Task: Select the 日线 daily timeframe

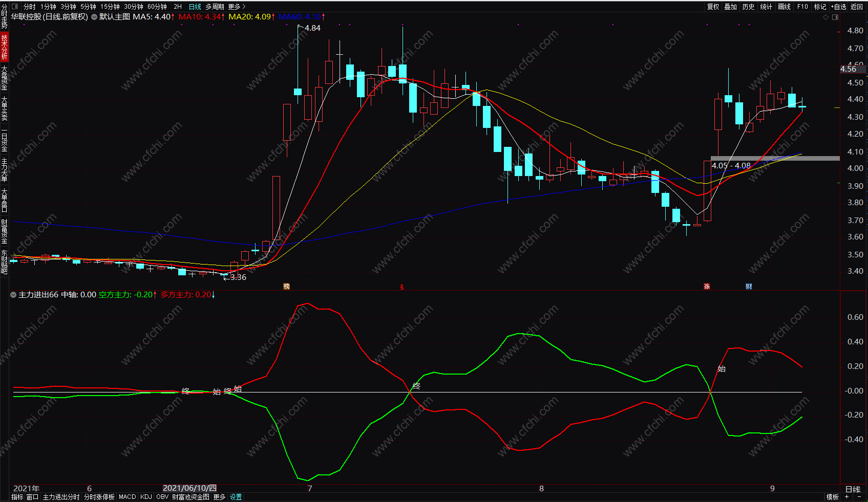Action: coord(195,7)
